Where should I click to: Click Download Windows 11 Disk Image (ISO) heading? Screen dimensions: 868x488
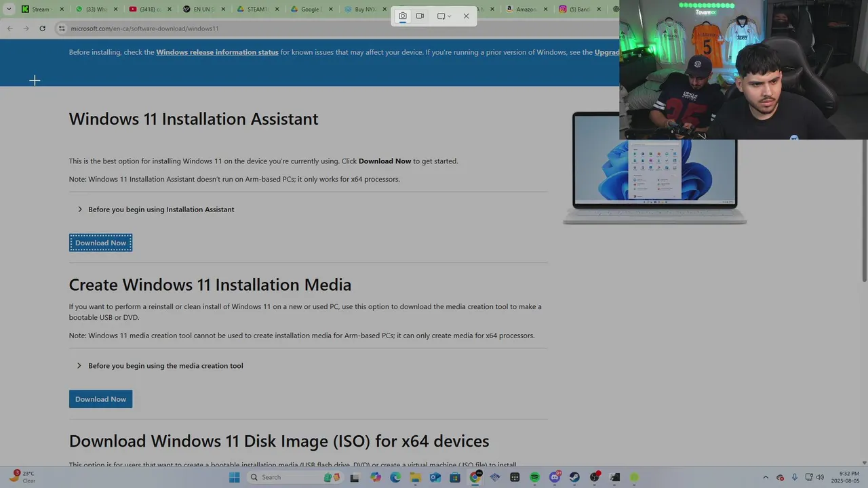[279, 441]
